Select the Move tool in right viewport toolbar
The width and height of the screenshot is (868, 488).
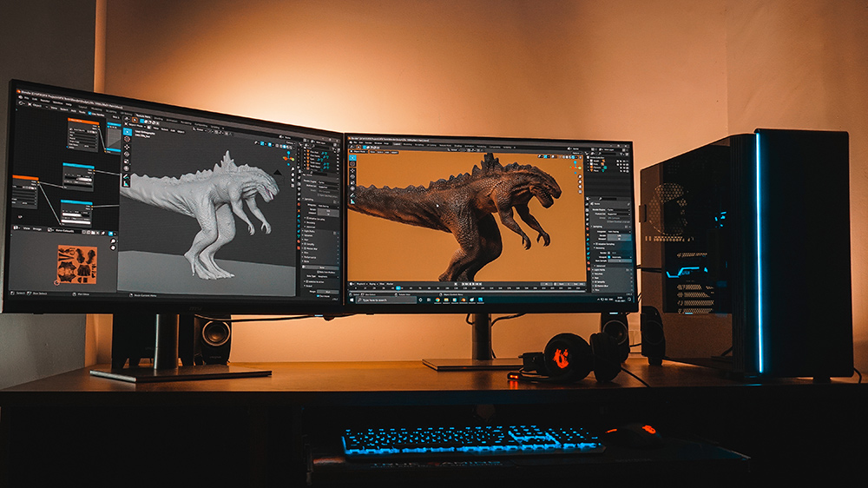[x=352, y=171]
